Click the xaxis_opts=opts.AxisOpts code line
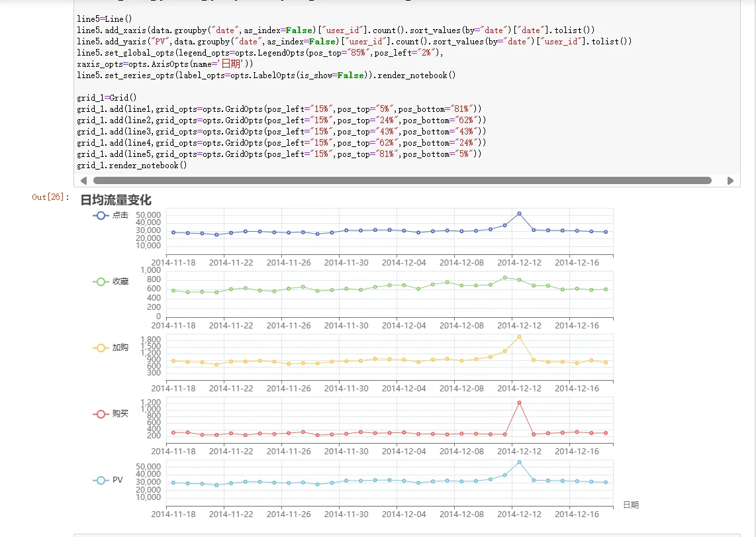Image resolution: width=756 pixels, height=537 pixels. (165, 64)
